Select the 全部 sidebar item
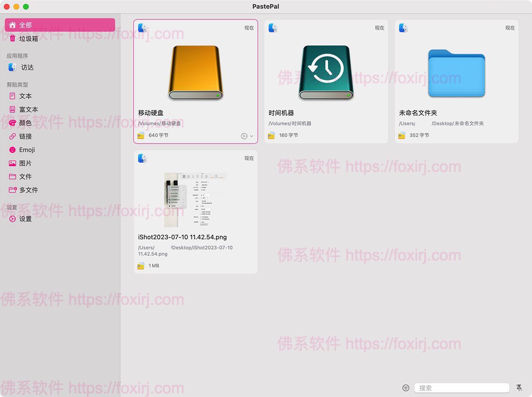Viewport: 532px width, 397px height. pos(60,25)
